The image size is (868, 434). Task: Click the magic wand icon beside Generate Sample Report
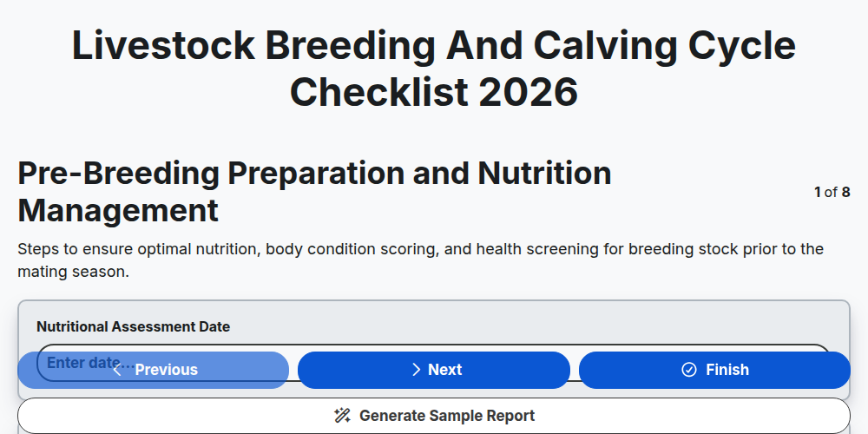click(x=342, y=416)
